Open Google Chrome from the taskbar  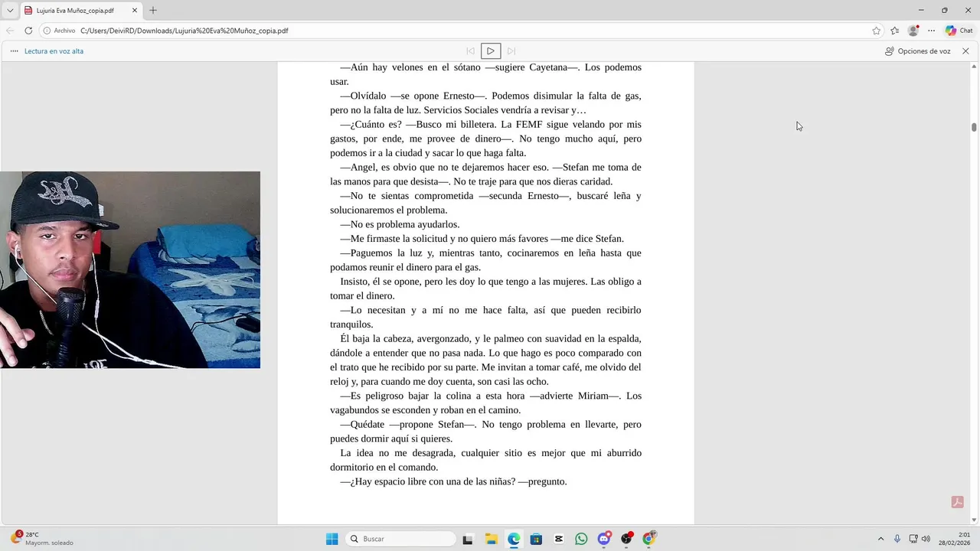point(649,539)
